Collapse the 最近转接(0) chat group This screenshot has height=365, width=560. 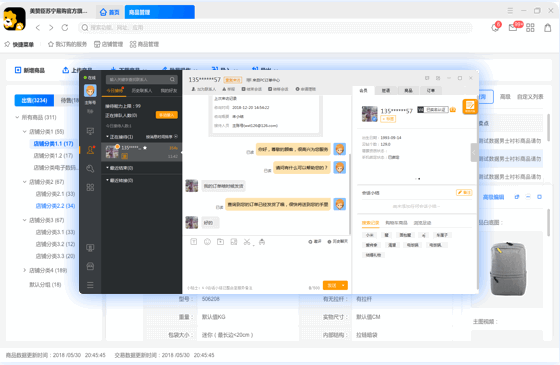pos(107,180)
